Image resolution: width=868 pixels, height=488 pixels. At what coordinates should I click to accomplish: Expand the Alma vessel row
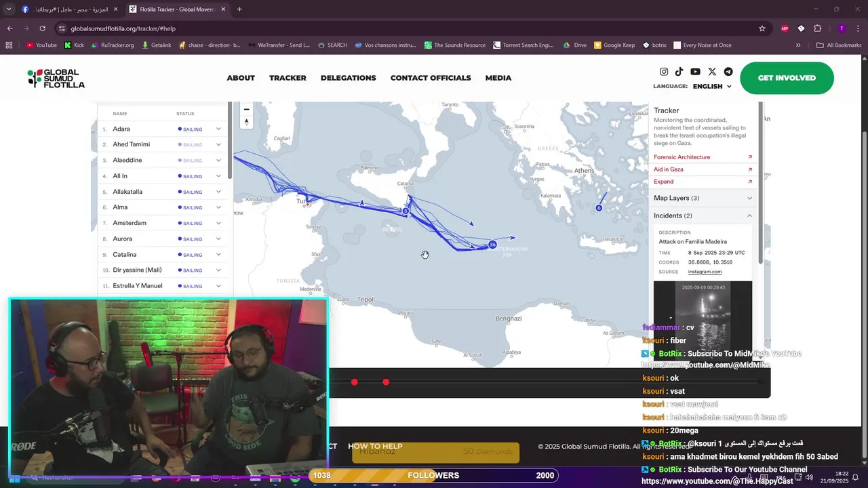click(218, 207)
